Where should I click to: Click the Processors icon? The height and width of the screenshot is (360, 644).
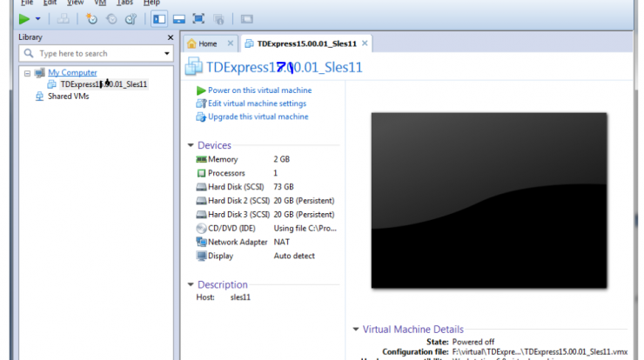click(201, 173)
